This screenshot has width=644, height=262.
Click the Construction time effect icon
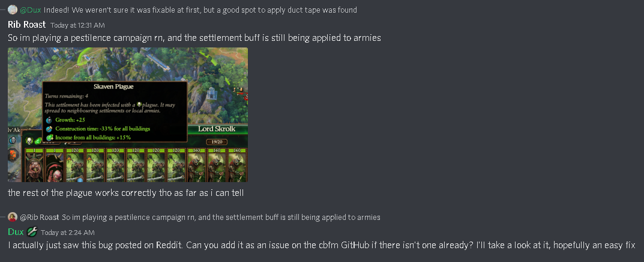(49, 129)
